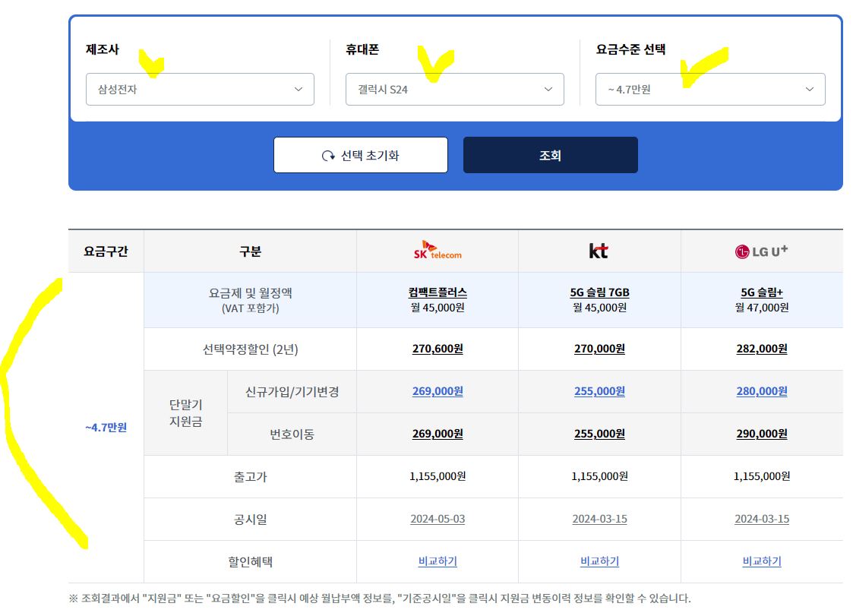This screenshot has height=616, width=853.
Task: Open SK telecom's 비교하기 compare link
Action: pos(437,561)
